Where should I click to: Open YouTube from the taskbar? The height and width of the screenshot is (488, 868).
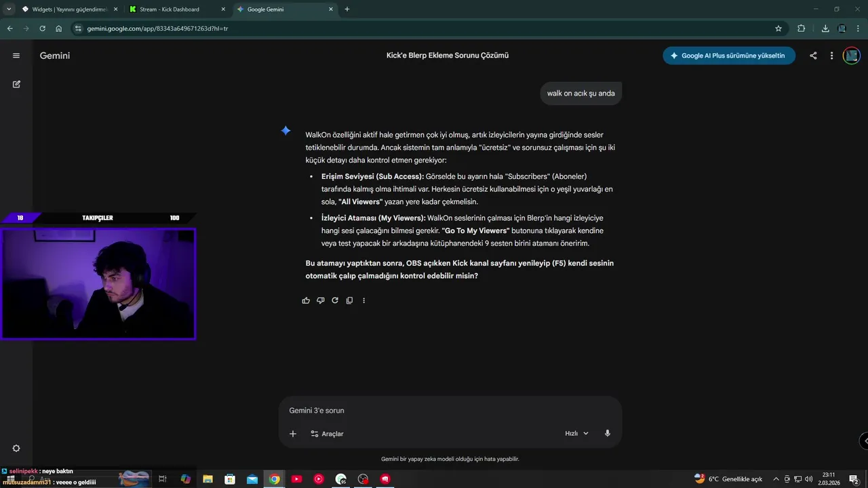[296, 479]
